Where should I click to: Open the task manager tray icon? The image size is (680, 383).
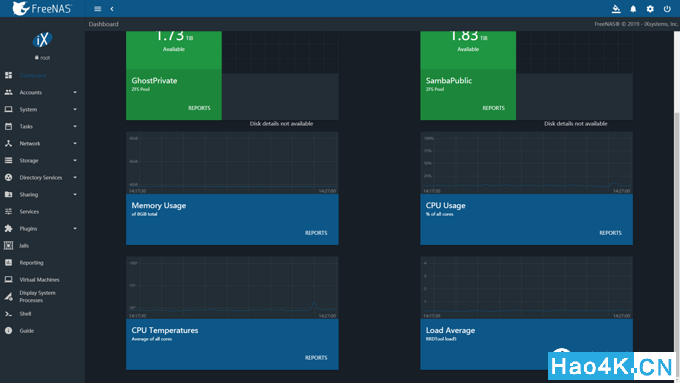click(616, 9)
